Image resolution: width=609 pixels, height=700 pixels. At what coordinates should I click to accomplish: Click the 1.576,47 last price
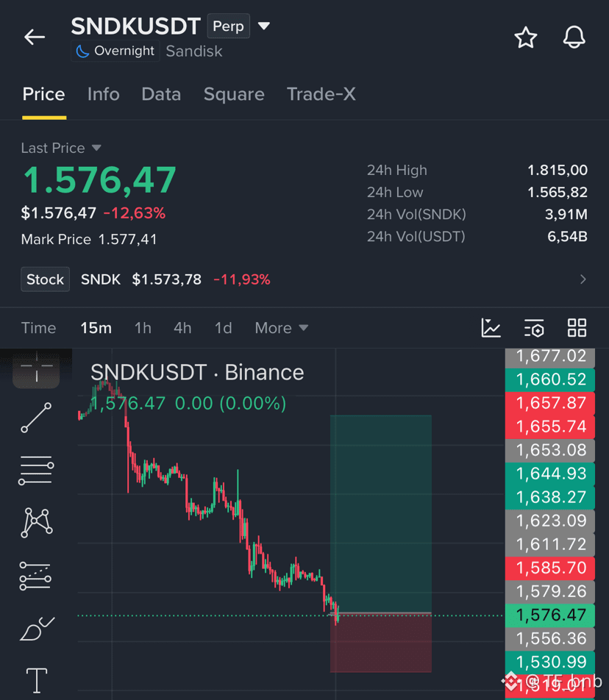(99, 180)
